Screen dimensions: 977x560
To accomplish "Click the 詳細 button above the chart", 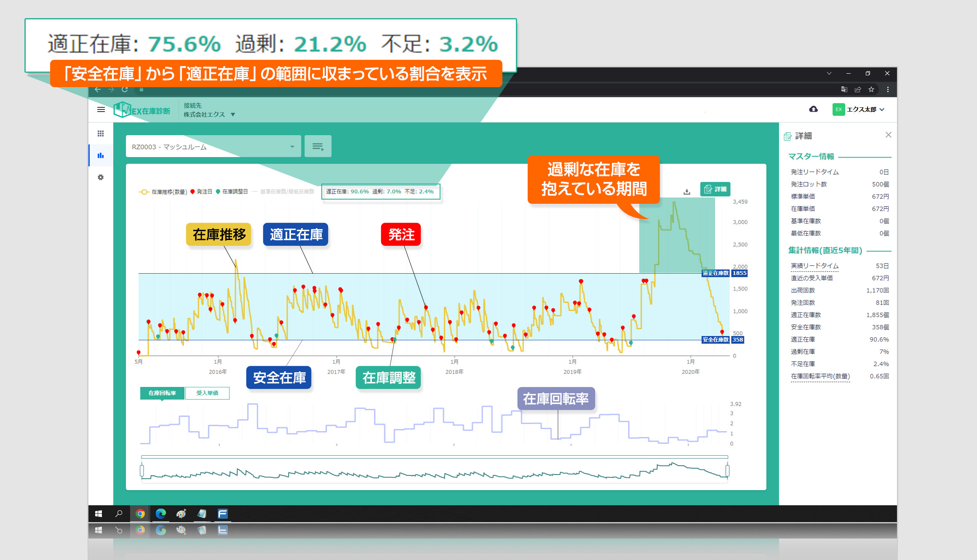I will coord(715,189).
